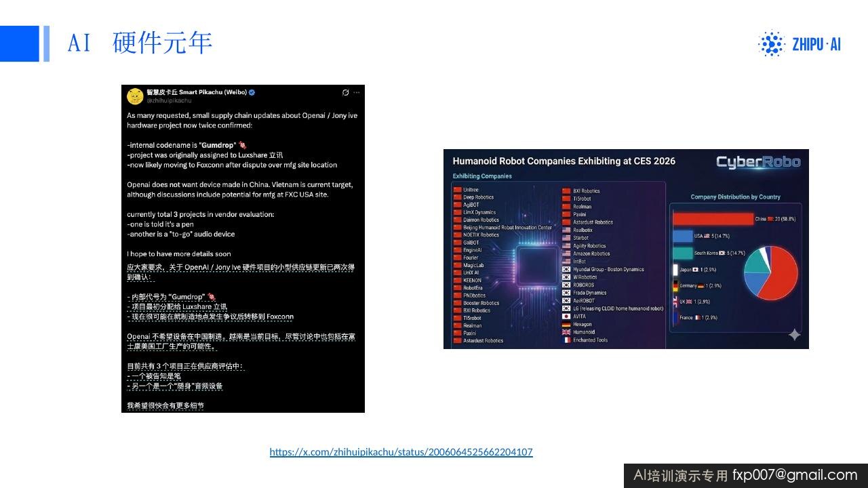The height and width of the screenshot is (488, 868).
Task: Click the French flag beside Enchanted Tools
Action: pyautogui.click(x=566, y=340)
